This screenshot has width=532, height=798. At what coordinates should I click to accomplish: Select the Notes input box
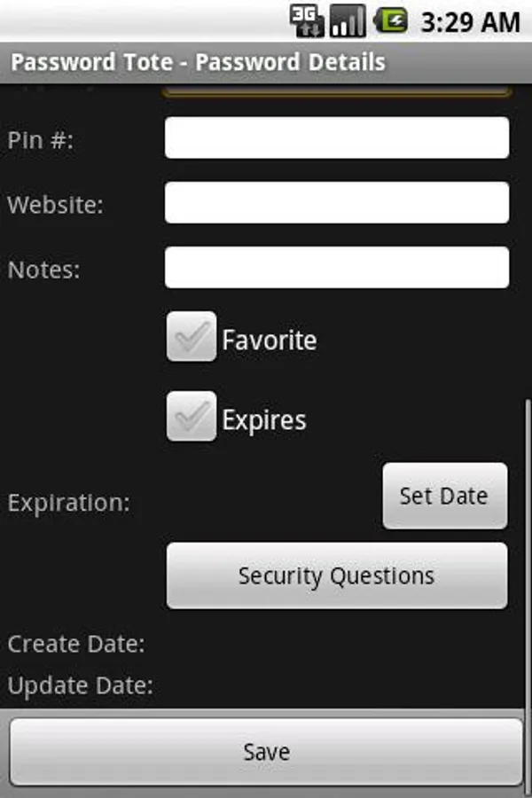click(x=337, y=268)
